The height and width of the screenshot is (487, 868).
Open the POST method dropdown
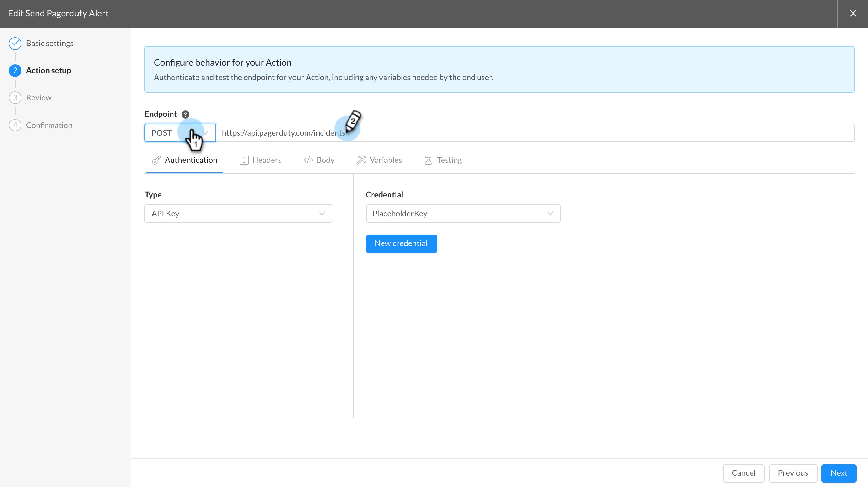[180, 133]
